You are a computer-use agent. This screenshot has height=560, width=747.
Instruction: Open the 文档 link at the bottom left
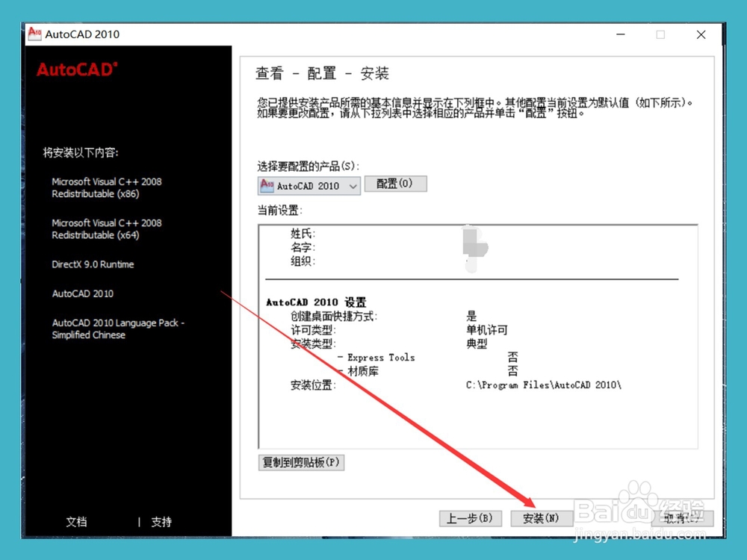[76, 521]
